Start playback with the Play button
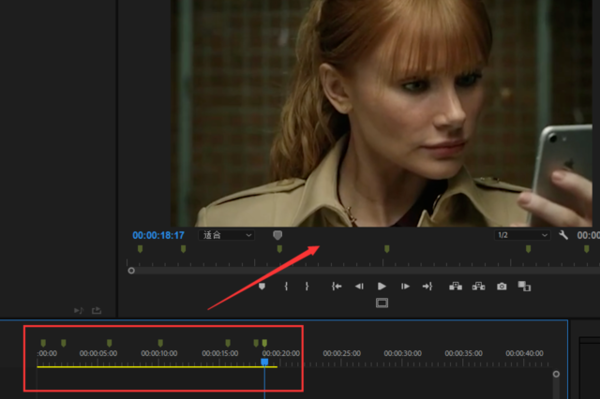600x399 pixels. [382, 286]
